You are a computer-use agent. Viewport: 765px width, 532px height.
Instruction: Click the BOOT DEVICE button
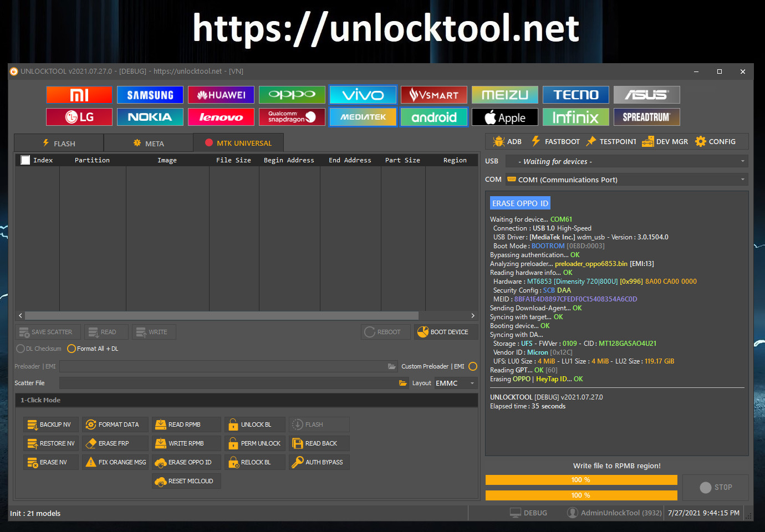[446, 332]
